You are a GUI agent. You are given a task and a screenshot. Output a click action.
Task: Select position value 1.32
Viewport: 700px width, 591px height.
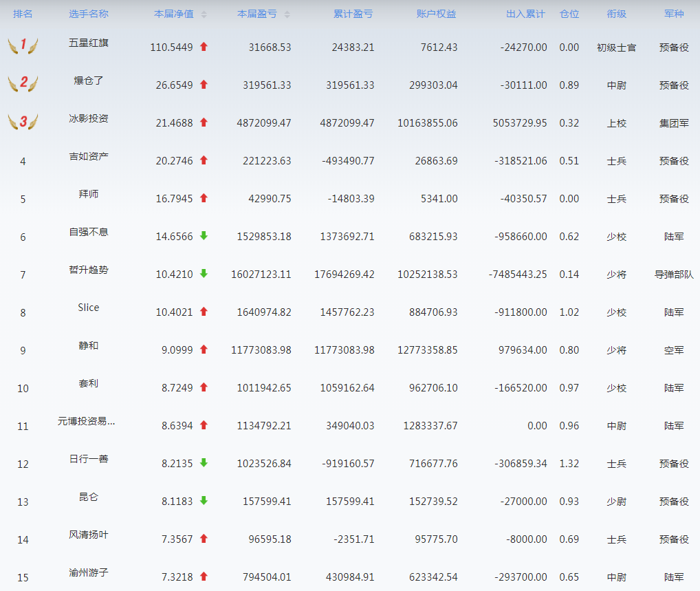click(x=569, y=464)
